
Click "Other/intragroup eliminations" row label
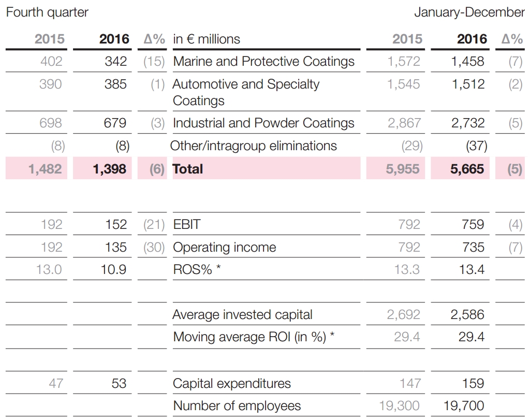click(254, 146)
